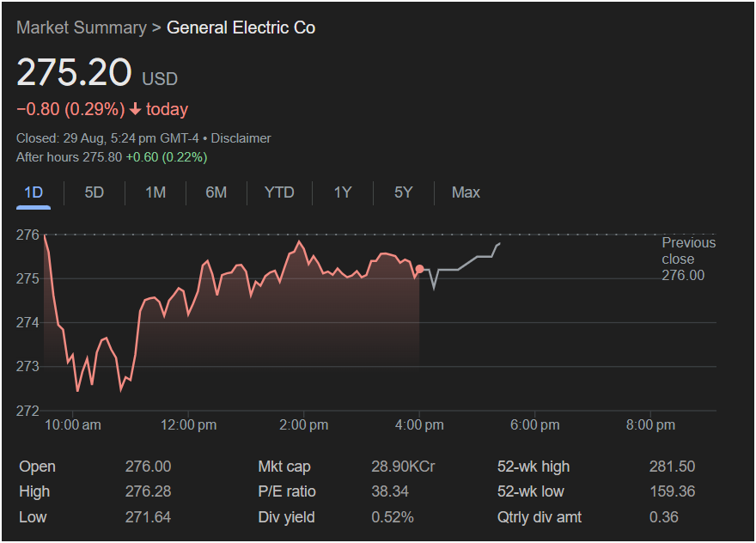Switch to the 5D tab
756x543 pixels.
(94, 192)
